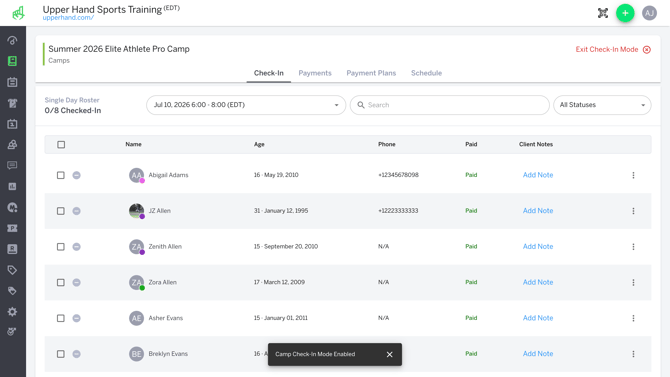The height and width of the screenshot is (377, 670).
Task: Switch to the Payments tab
Action: [315, 73]
